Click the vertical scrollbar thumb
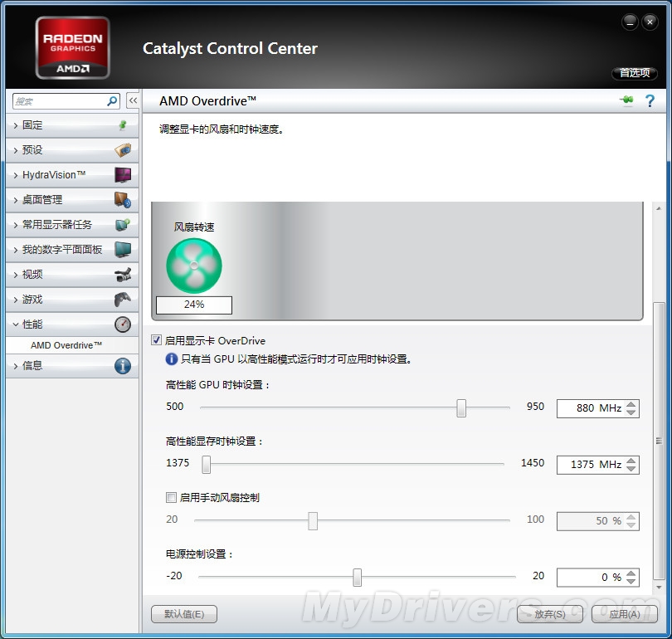672x639 pixels. 660,441
